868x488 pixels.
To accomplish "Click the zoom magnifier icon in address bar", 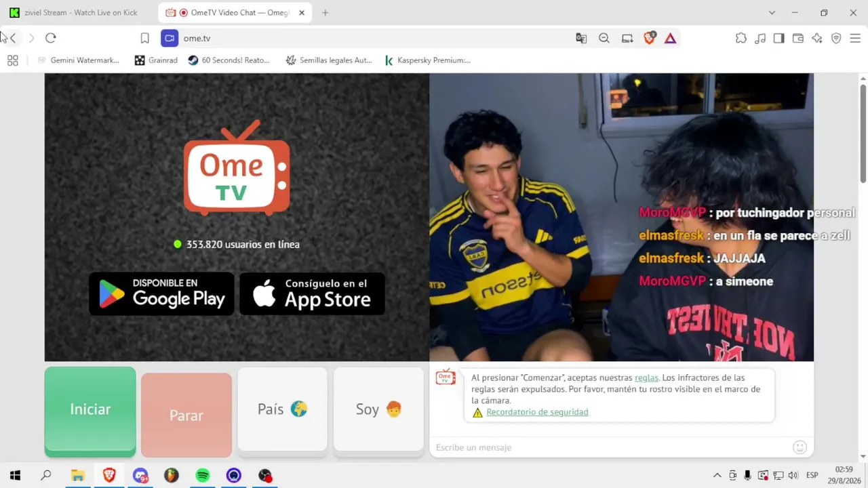I will 604,39.
